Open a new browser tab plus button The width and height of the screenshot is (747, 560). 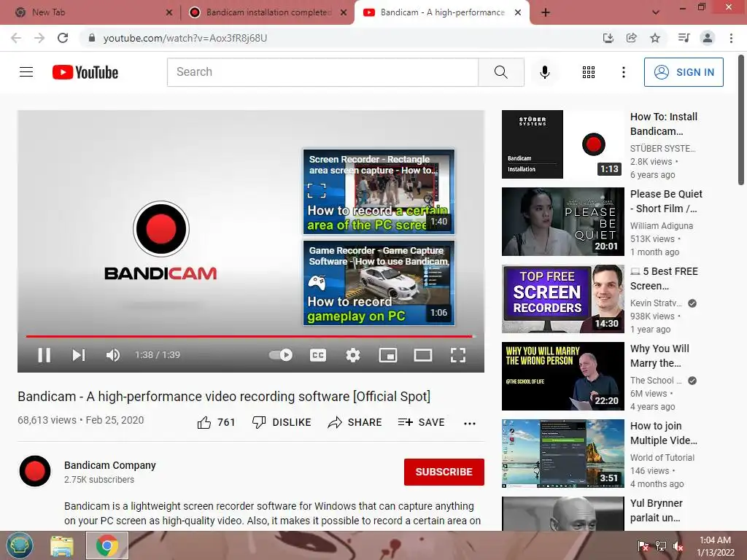click(546, 13)
